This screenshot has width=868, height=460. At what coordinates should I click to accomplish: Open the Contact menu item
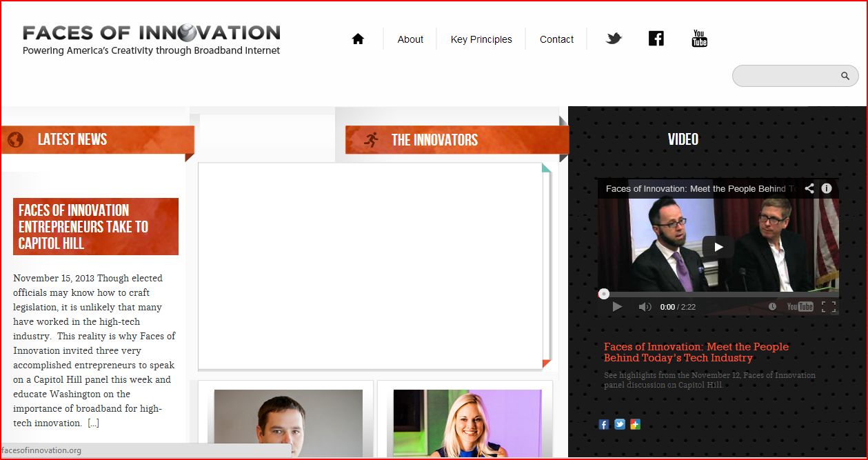click(556, 39)
